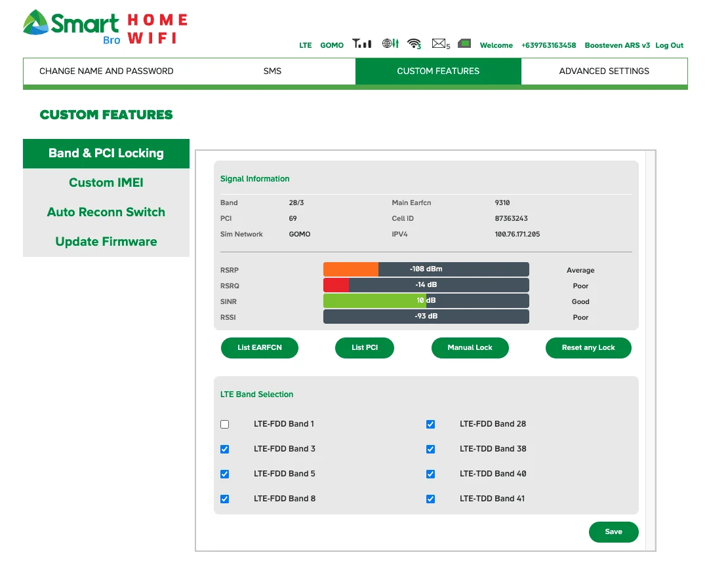Uncheck LTE-FDD Band 3 checkbox
728x578 pixels.
tap(225, 450)
